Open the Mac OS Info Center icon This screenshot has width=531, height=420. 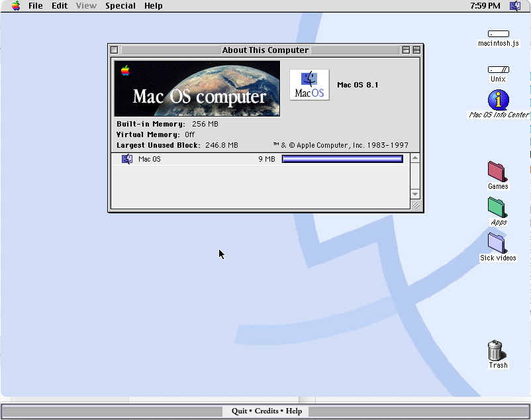498,100
